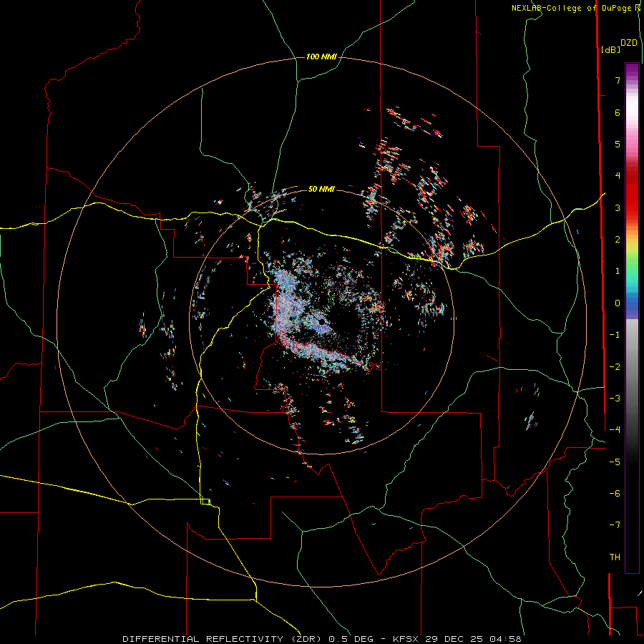Click the 0 value on the dB scale

click(x=618, y=303)
